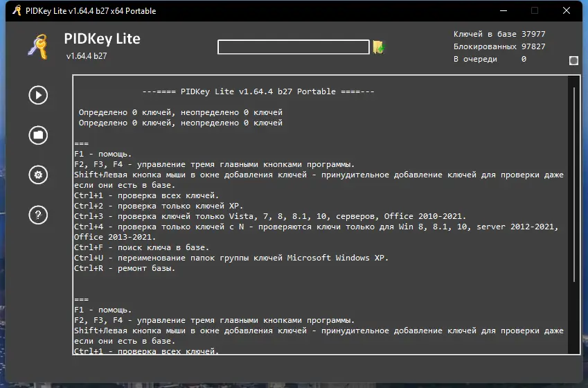
Task: Click the title bar app icon
Action: 17,10
